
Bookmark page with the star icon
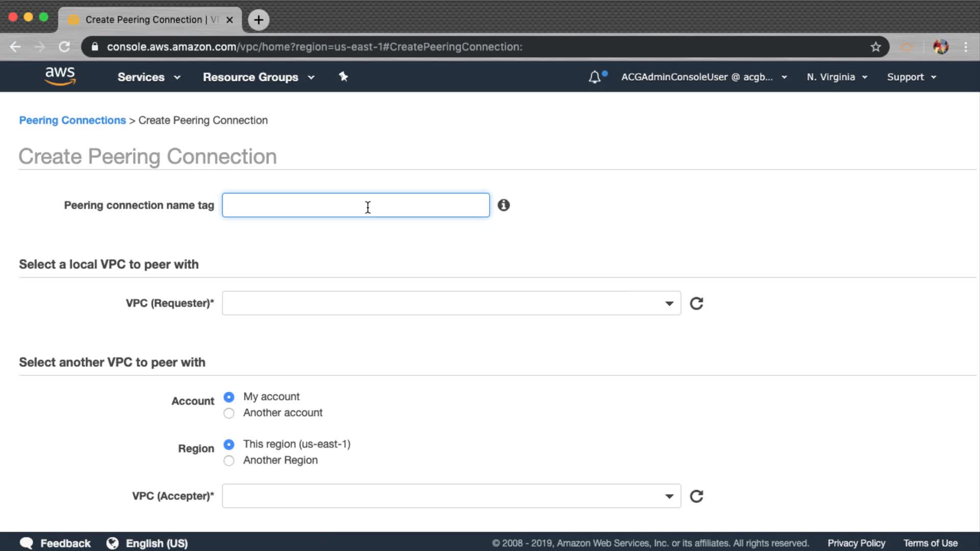click(876, 47)
